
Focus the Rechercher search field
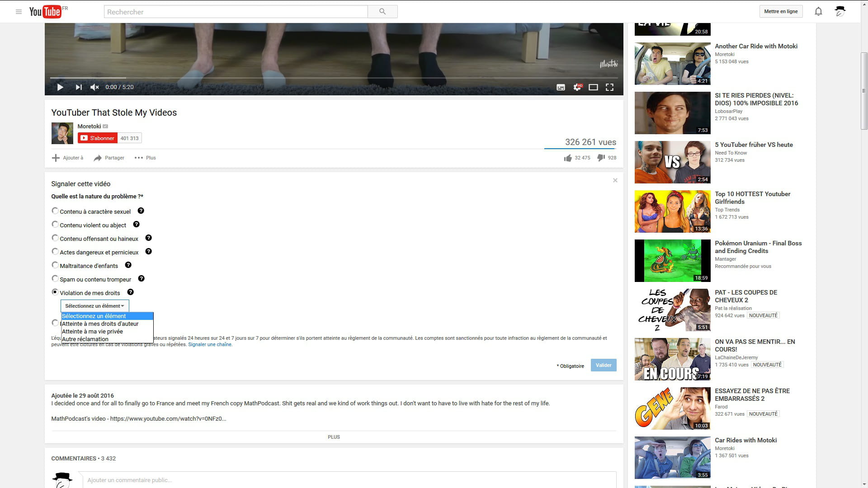[236, 12]
